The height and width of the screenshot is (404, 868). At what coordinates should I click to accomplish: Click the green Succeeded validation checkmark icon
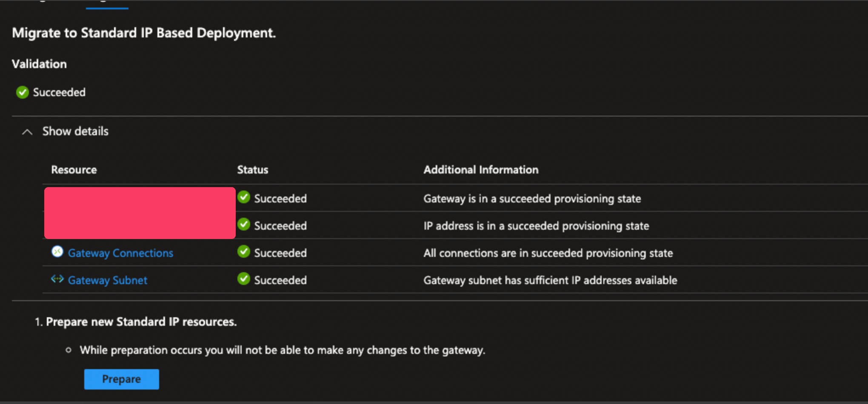22,92
